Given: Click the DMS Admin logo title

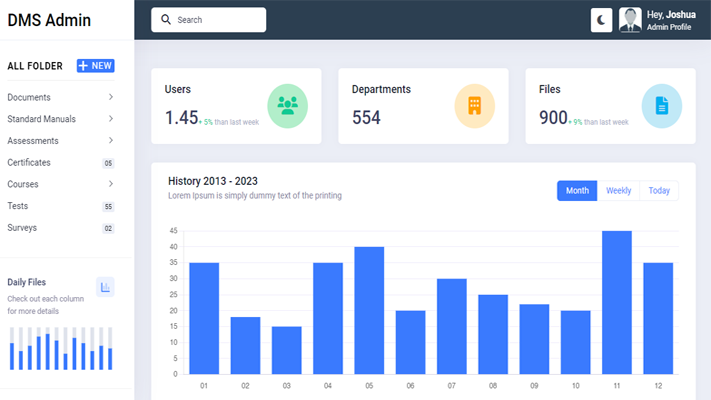Looking at the screenshot, I should pos(49,20).
